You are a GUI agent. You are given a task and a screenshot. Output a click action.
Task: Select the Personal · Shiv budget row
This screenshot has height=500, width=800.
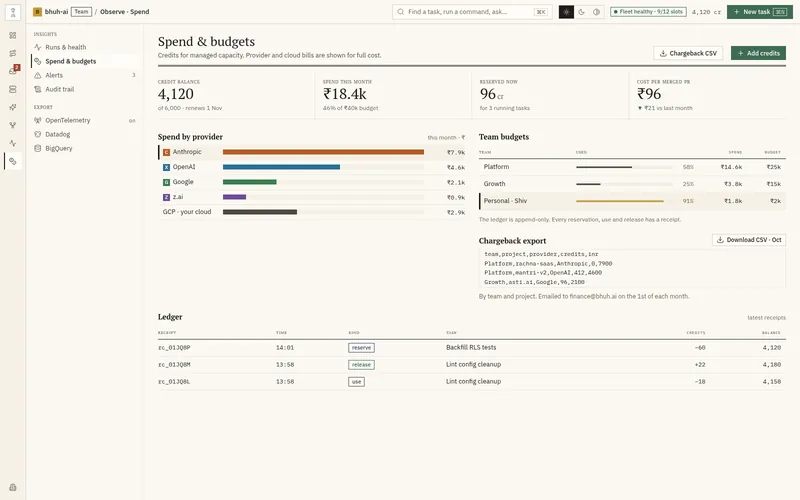pyautogui.click(x=632, y=201)
